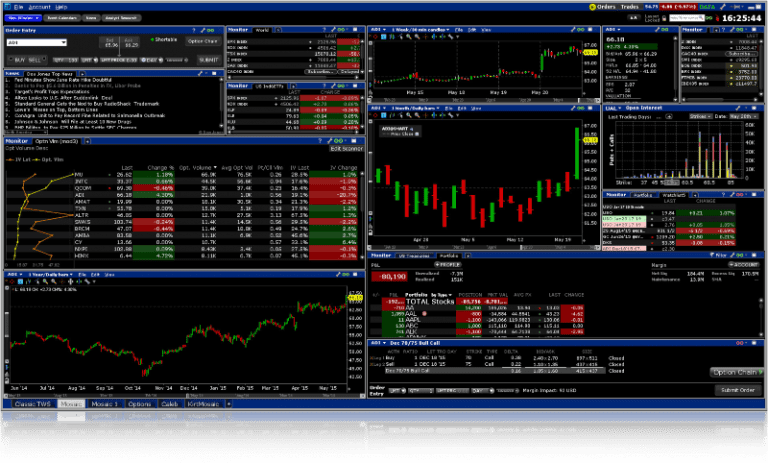Click the search field beside Layout Locked
The image size is (768, 463).
687,18
